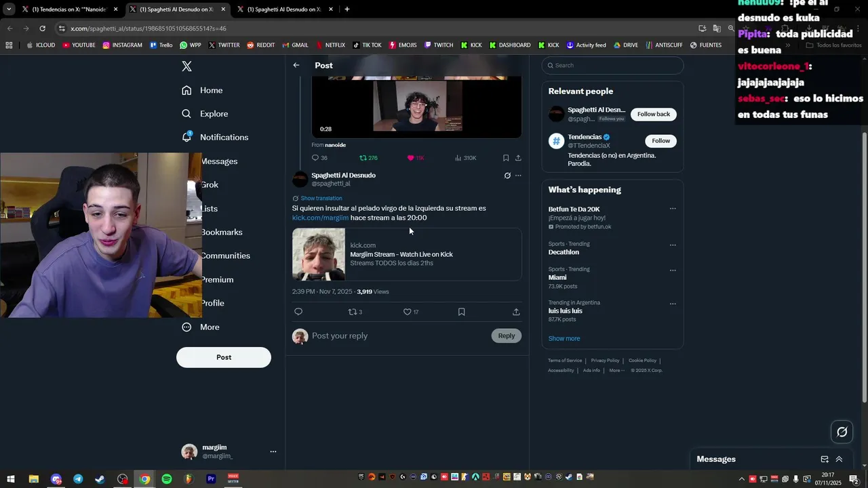Screen dimensions: 868x488
Task: Share the video post via its share icon
Action: pos(518,158)
